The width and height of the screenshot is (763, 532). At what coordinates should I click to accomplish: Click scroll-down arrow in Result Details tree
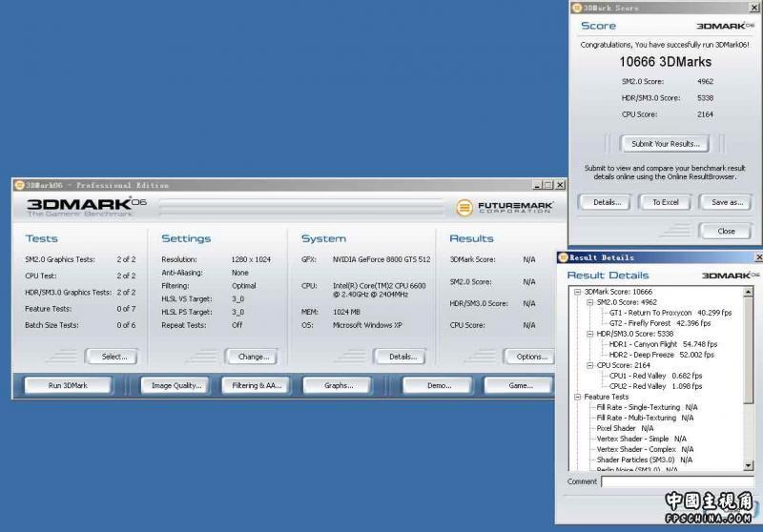coord(749,466)
